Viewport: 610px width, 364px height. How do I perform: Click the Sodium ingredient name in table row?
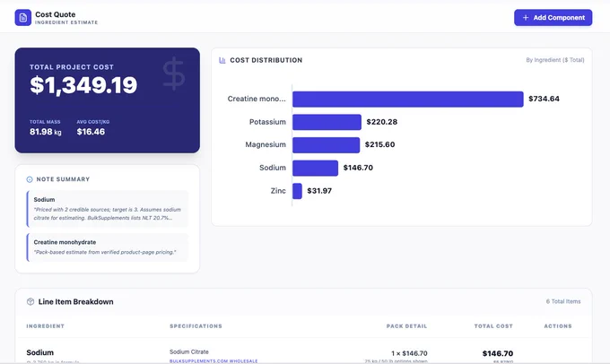click(40, 352)
